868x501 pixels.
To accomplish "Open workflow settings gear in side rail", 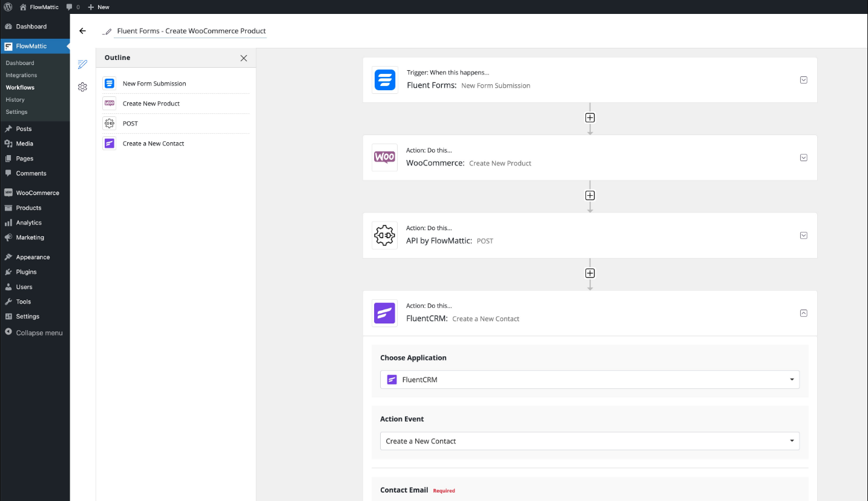I will point(83,87).
